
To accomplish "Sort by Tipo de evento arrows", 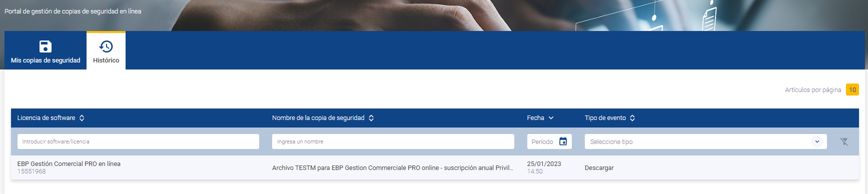I will pyautogui.click(x=632, y=118).
